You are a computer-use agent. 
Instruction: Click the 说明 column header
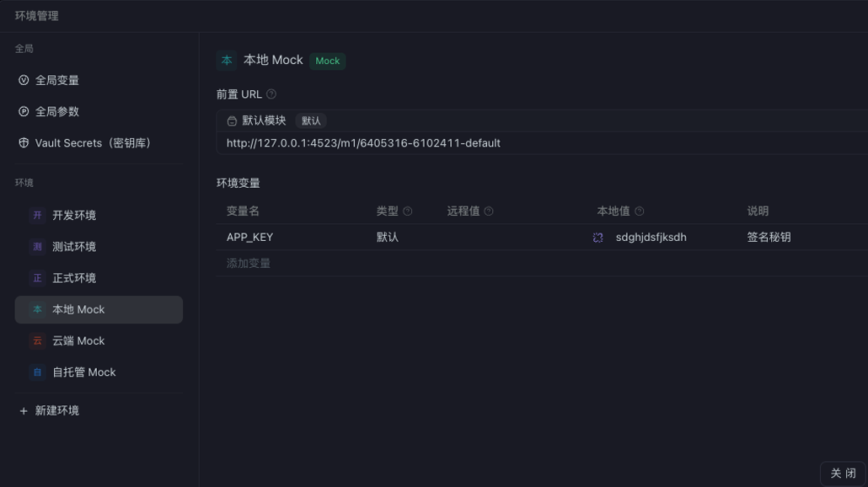coord(758,211)
